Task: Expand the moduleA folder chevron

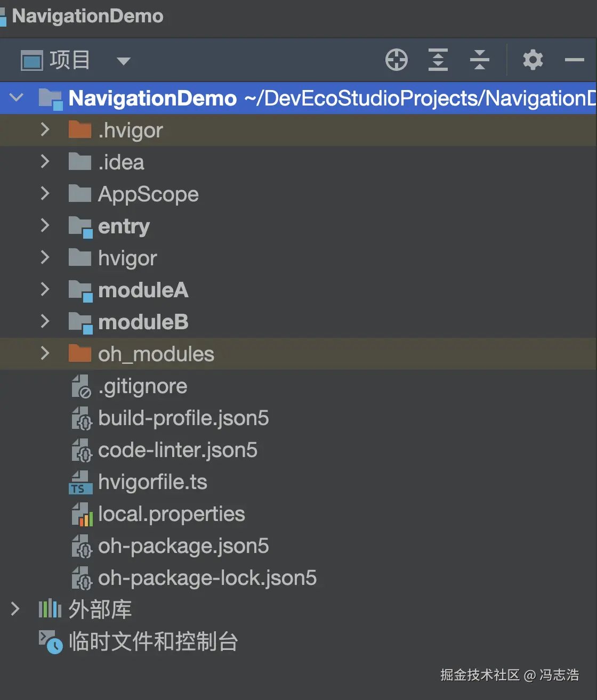Action: [x=45, y=290]
